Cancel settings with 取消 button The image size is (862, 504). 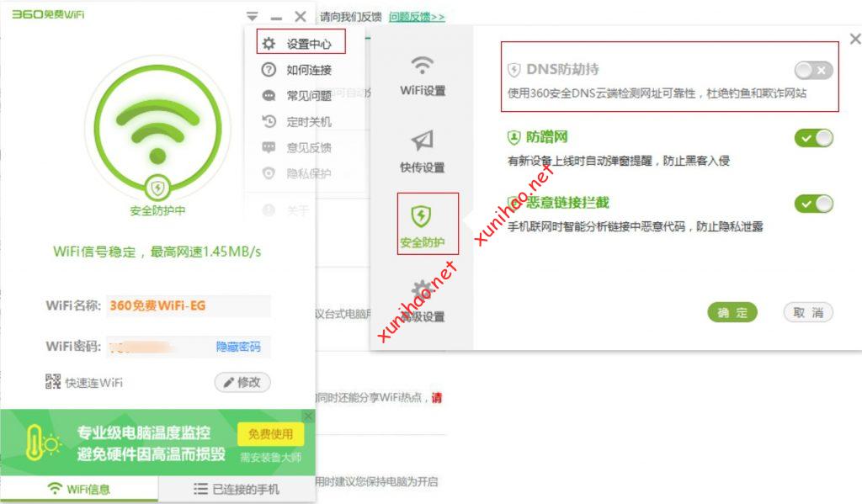coord(808,313)
